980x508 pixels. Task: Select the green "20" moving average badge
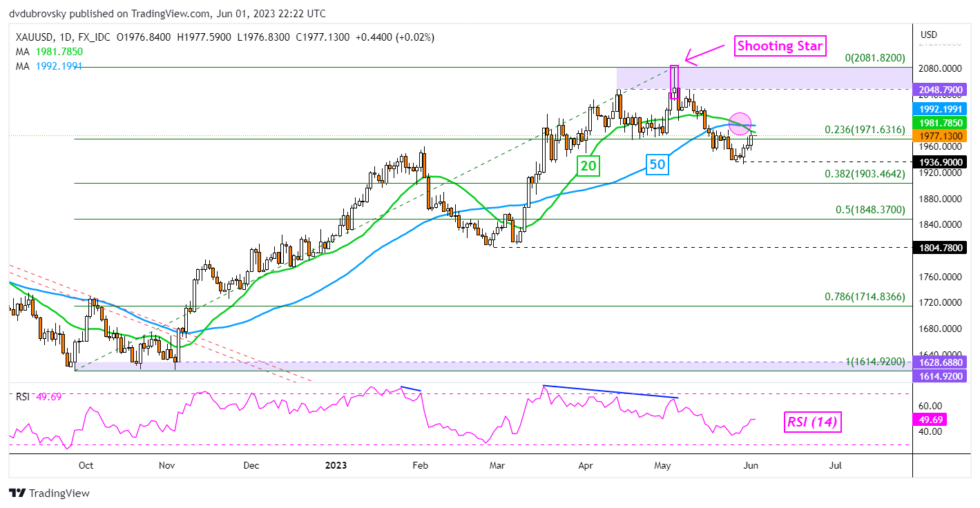click(588, 166)
